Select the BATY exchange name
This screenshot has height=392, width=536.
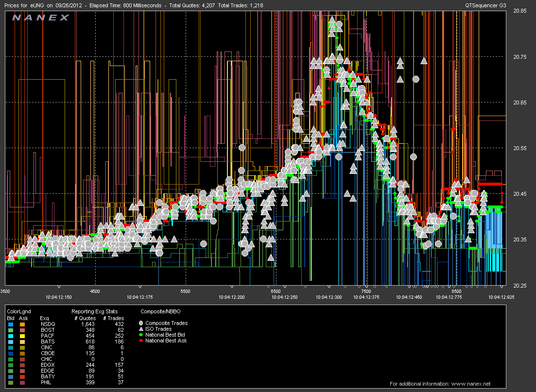48,376
